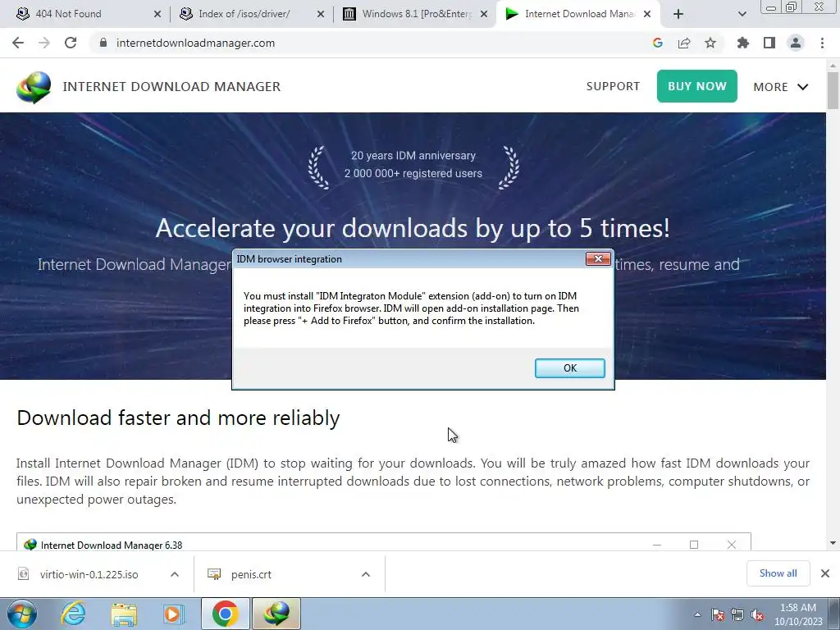Close the IDM browser integration dialog

(x=598, y=258)
